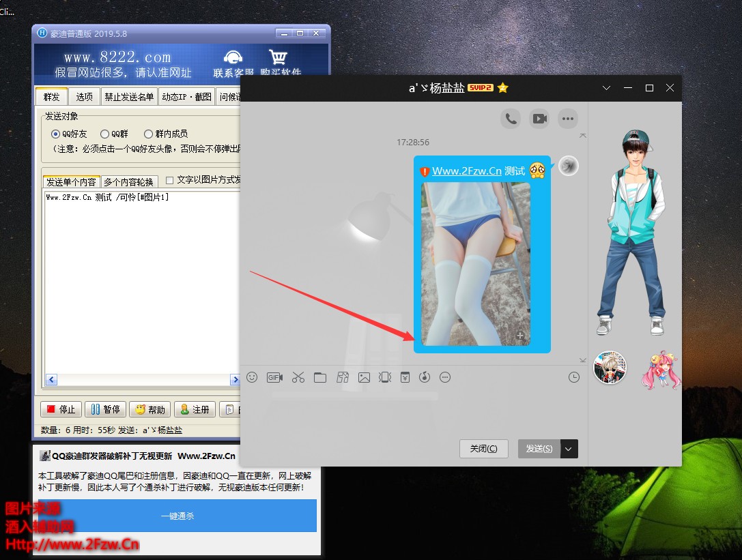
Task: Click the yellow star next to SVIP2
Action: 502,87
